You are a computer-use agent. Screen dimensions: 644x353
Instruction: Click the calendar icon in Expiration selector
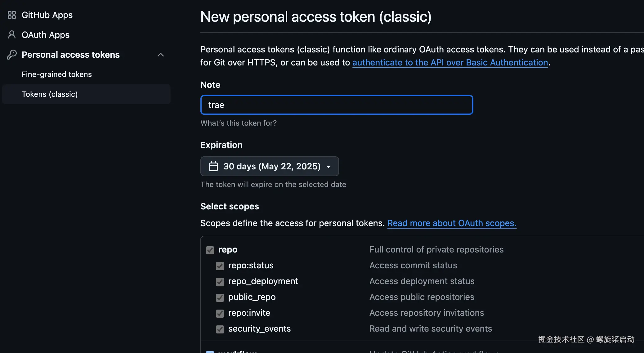coord(213,166)
